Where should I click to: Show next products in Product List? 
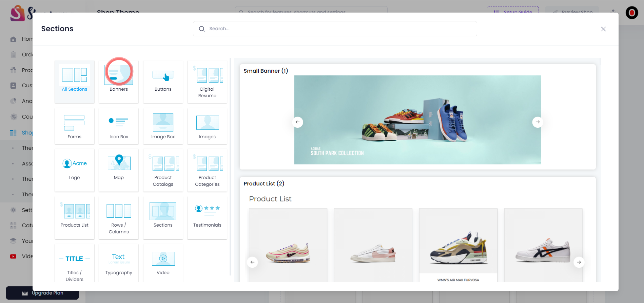(x=579, y=262)
